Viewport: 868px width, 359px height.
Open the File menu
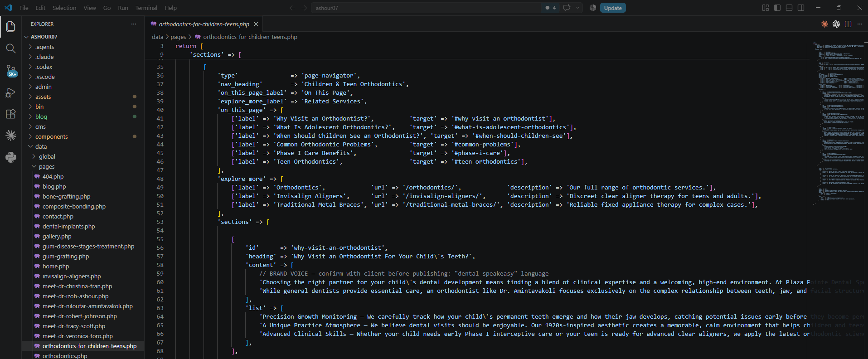24,8
